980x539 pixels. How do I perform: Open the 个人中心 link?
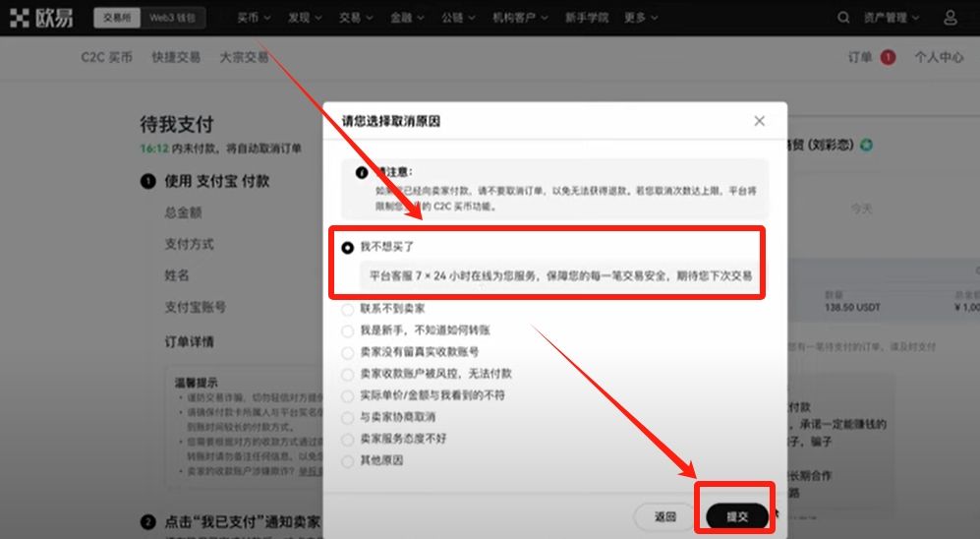click(939, 57)
